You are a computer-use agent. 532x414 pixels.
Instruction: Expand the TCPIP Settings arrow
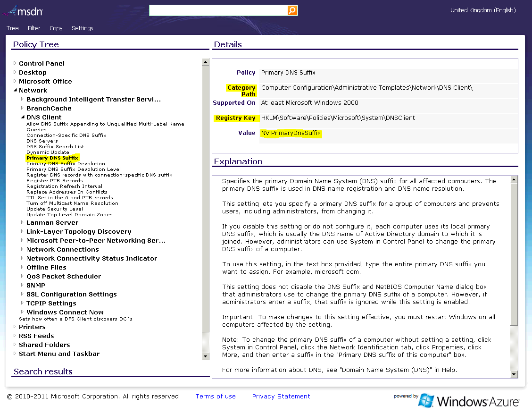tap(22, 303)
